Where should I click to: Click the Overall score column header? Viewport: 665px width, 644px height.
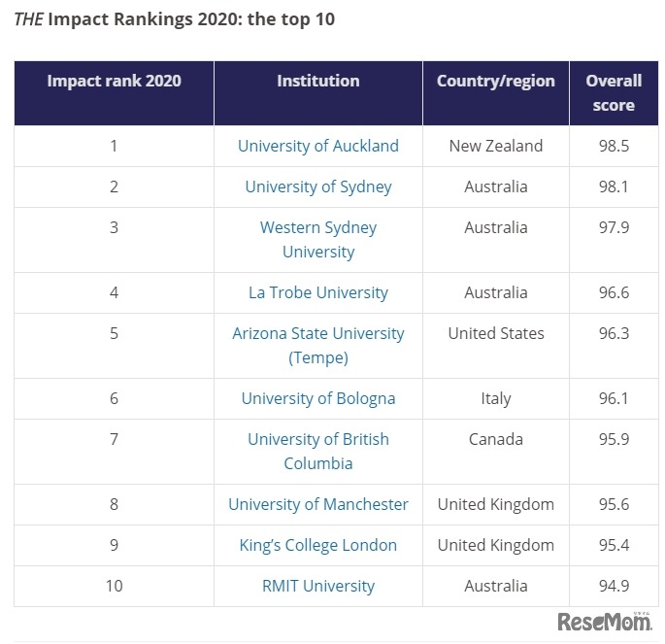614,93
